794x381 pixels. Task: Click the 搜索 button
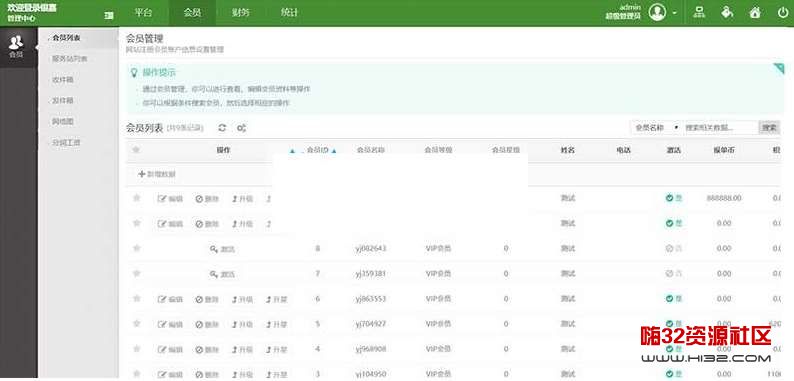point(769,128)
